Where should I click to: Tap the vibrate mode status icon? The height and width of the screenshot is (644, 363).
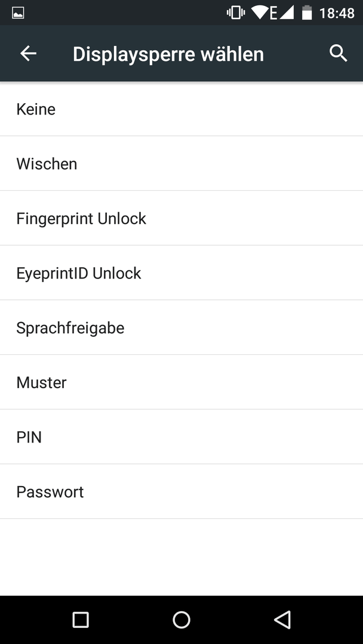click(236, 13)
